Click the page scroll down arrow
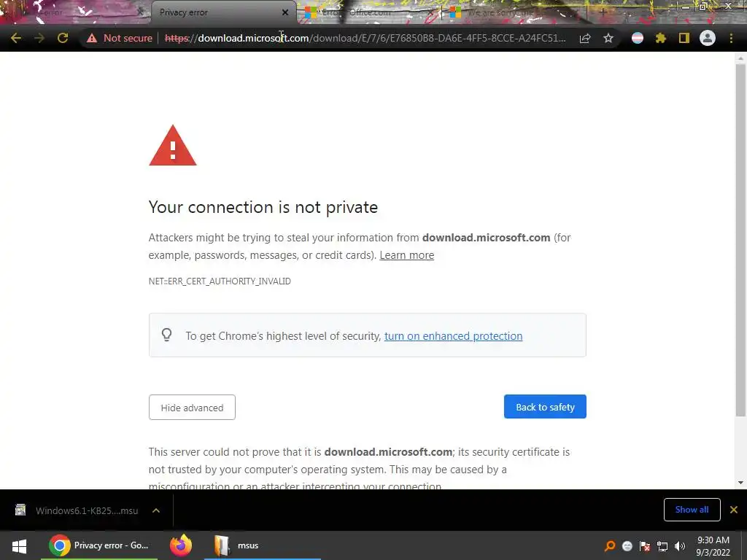 [x=740, y=483]
